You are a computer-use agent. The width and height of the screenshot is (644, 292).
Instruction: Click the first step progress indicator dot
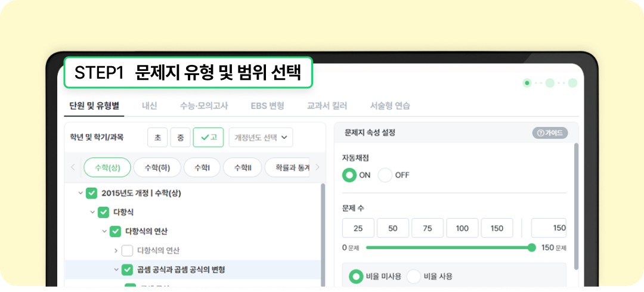pos(527,83)
